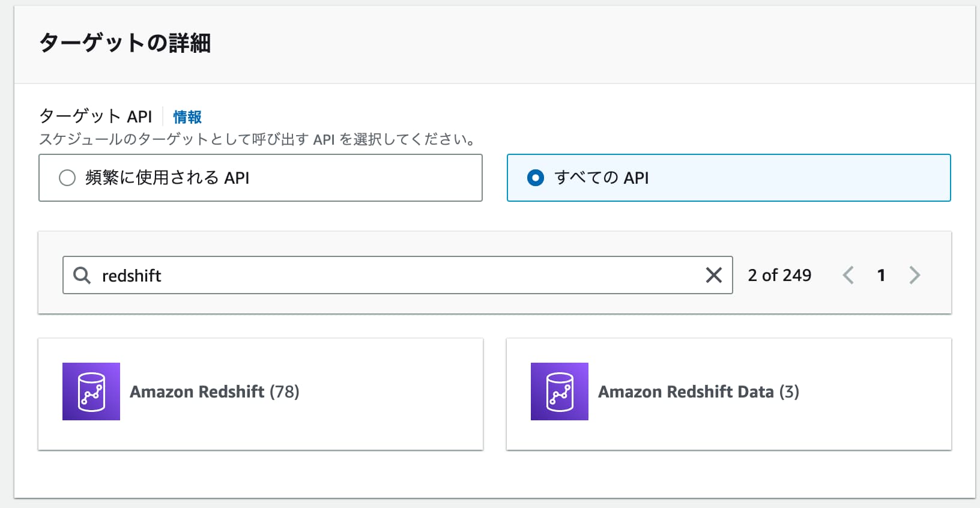
Task: Select 頻繁に使用される API radio option
Action: [261, 178]
